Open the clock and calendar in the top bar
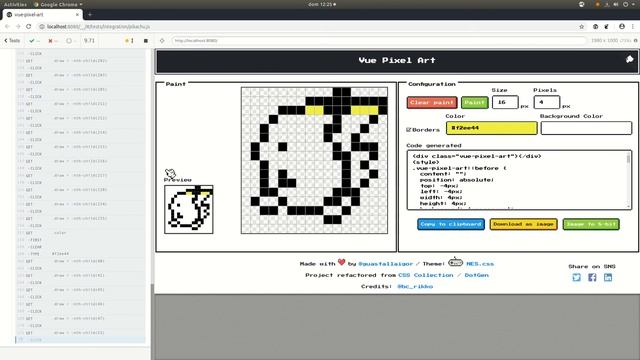This screenshot has height=360, width=640. pyautogui.click(x=322, y=4)
